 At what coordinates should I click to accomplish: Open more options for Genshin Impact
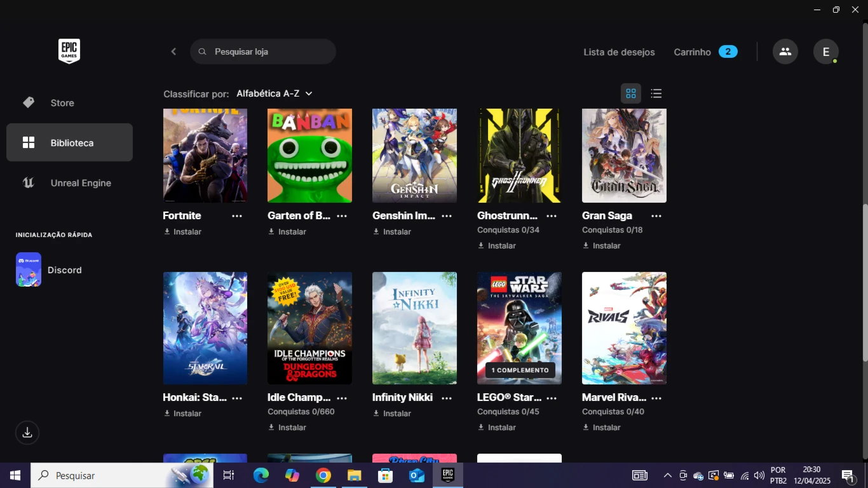pos(447,216)
